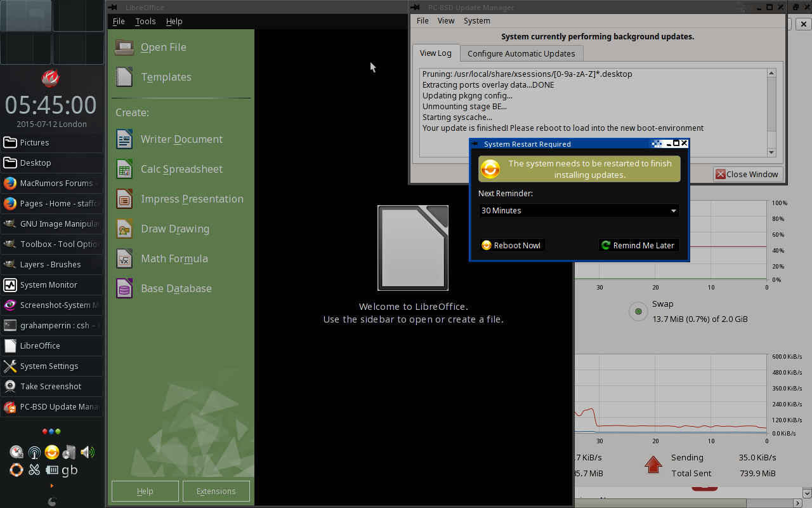Switch to the View Log tab
Viewport: 812px width, 508px height.
click(436, 53)
